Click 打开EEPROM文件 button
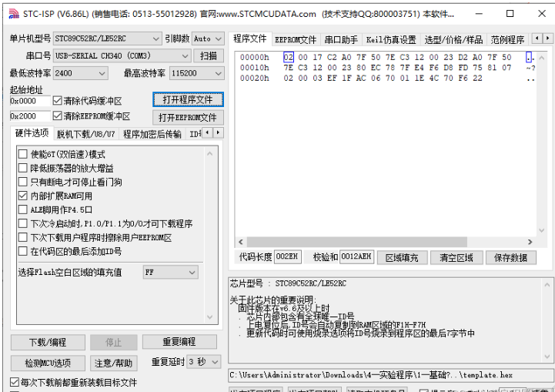555x392 pixels. [188, 117]
